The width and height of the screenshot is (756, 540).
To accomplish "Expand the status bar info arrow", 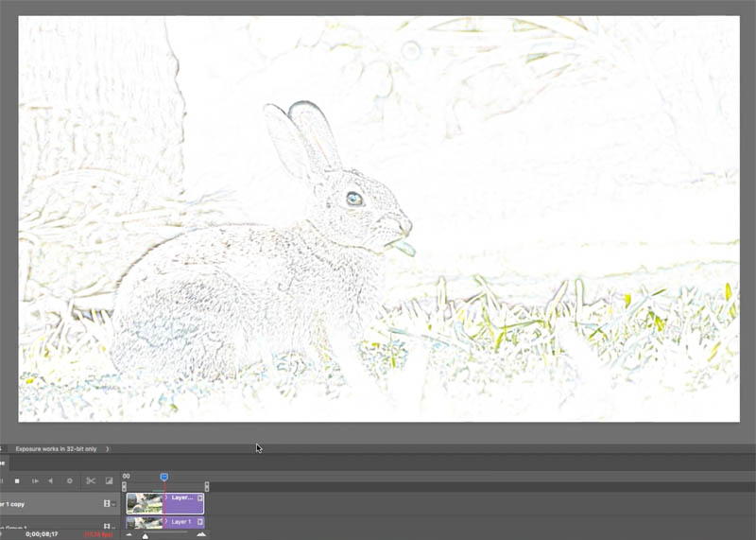I will [107, 449].
